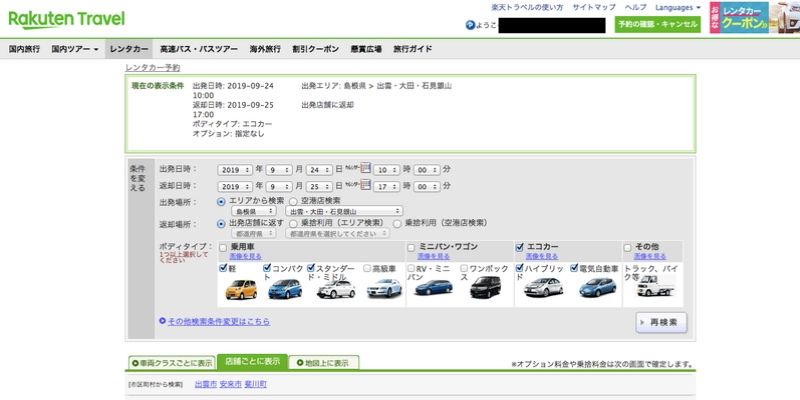
Task: Click the blue 電気自動車 car image
Action: 597,287
